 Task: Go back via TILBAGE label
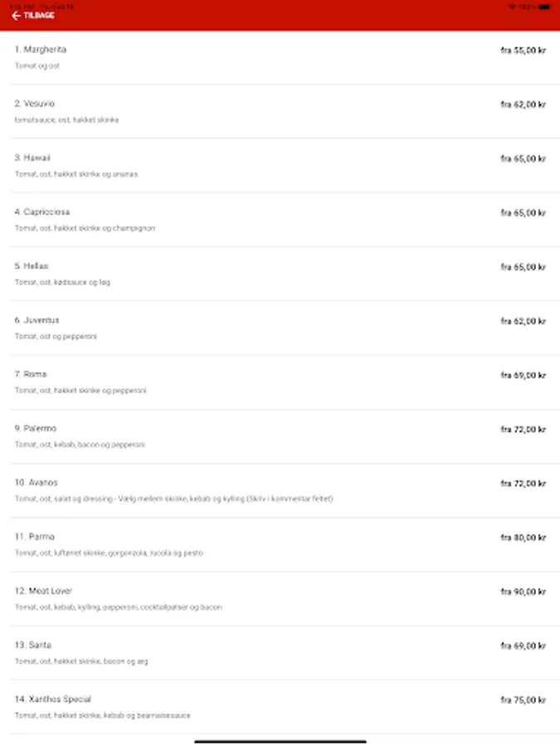pyautogui.click(x=38, y=16)
